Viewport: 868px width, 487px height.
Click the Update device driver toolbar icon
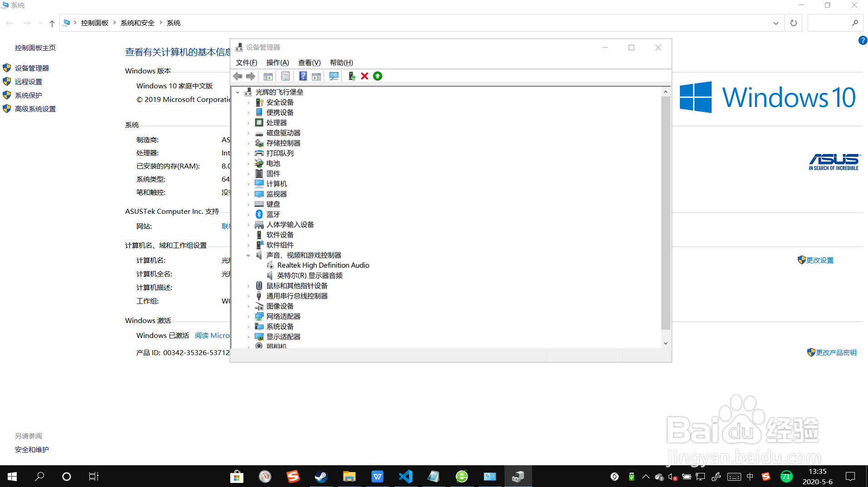point(351,76)
